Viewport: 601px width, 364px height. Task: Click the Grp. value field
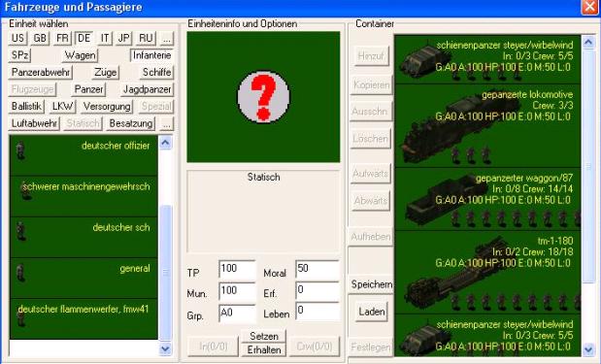tap(237, 314)
